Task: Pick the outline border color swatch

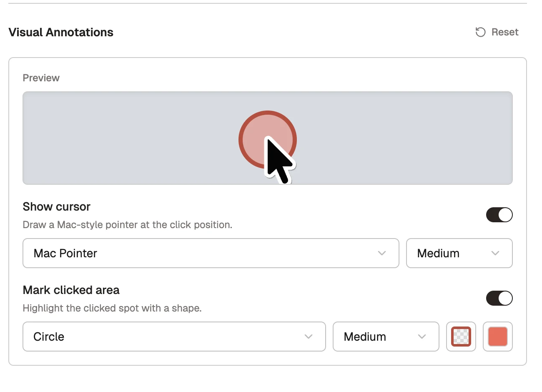Action: pyautogui.click(x=461, y=337)
